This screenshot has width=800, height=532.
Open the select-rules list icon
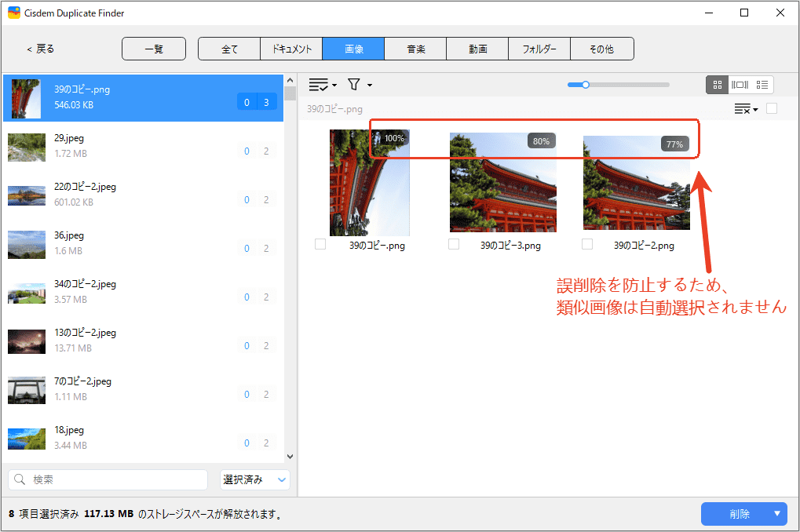[x=320, y=85]
